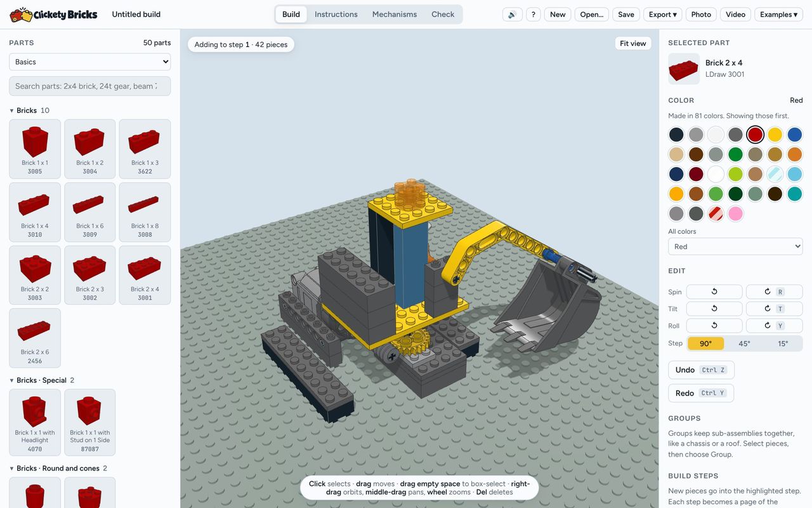Click the New button
Image resolution: width=812 pixels, height=508 pixels.
tap(558, 14)
